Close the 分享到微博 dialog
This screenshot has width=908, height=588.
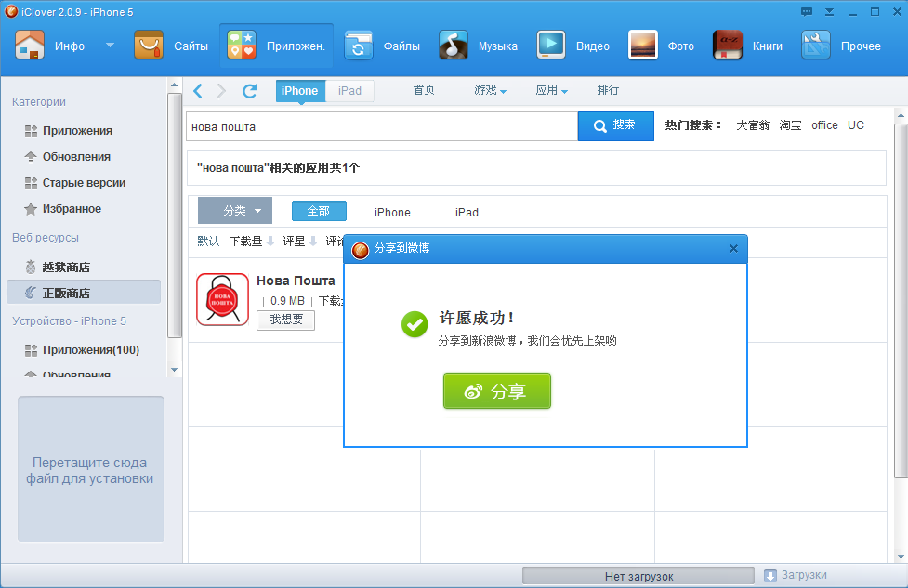pyautogui.click(x=733, y=248)
